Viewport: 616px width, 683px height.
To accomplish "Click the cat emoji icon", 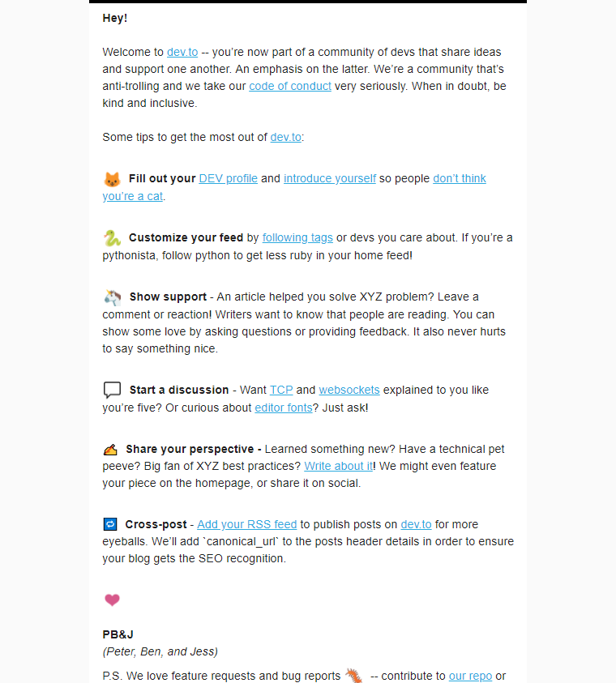I will pyautogui.click(x=112, y=179).
